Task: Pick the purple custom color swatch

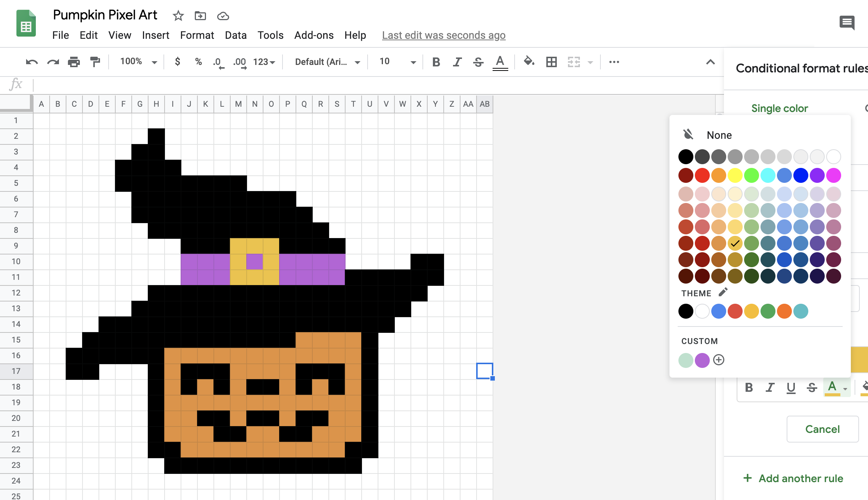Action: [x=702, y=360]
